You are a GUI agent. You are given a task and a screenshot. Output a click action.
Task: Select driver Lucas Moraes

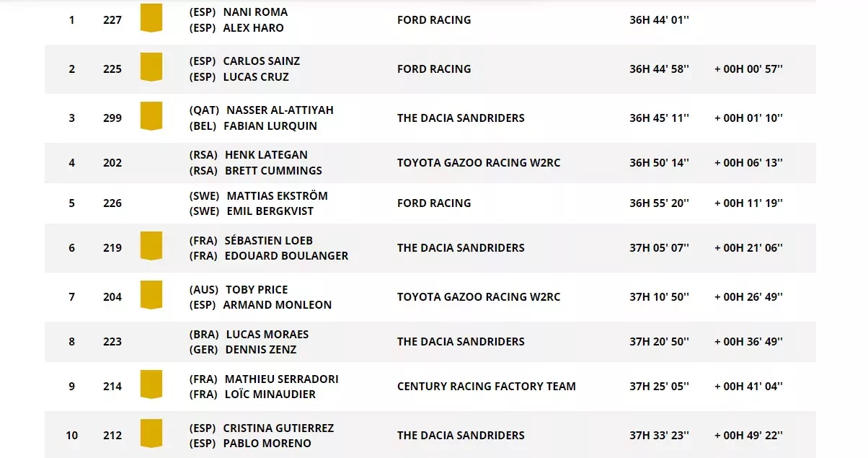267,335
